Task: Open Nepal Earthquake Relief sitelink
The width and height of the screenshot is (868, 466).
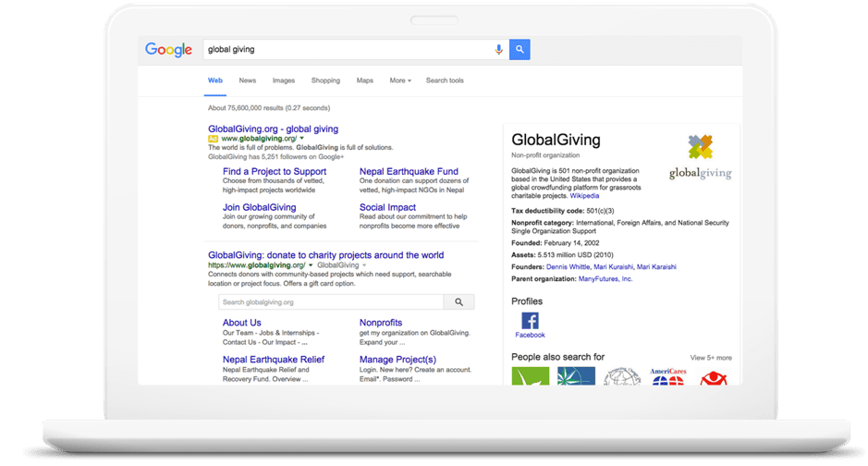Action: [274, 360]
